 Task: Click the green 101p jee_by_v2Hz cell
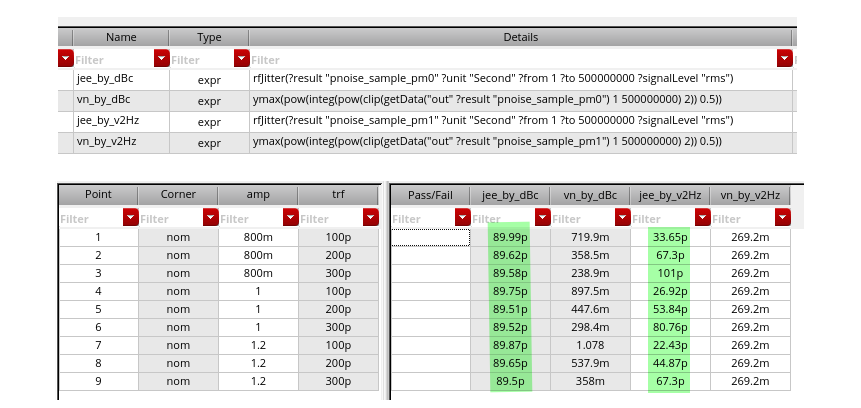click(670, 273)
